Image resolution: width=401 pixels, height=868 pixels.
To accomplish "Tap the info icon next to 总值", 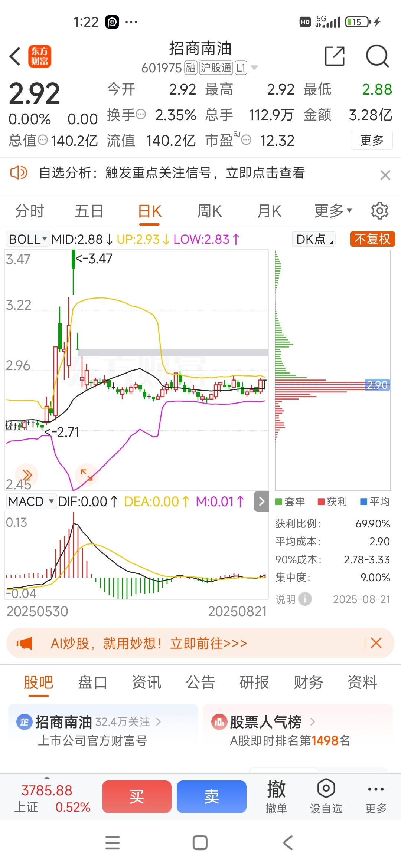I will 43,140.
